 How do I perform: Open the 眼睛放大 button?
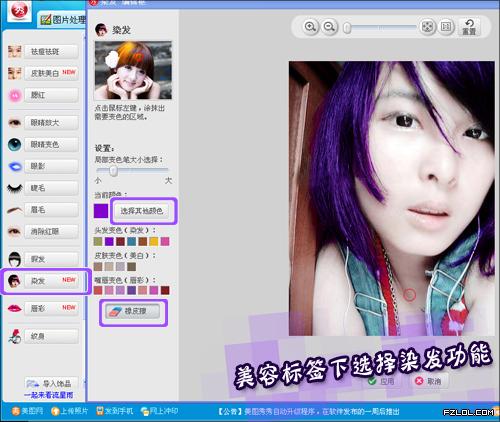tap(51, 123)
